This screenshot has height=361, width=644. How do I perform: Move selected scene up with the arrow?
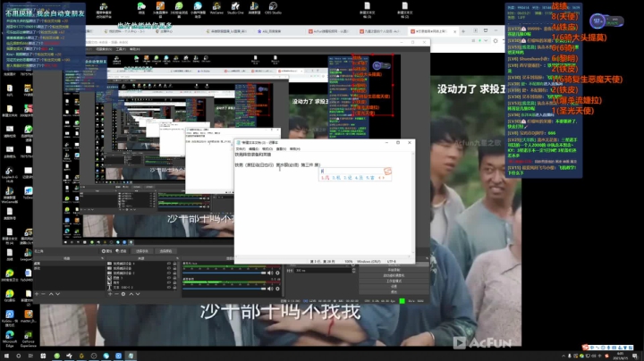[x=51, y=294]
